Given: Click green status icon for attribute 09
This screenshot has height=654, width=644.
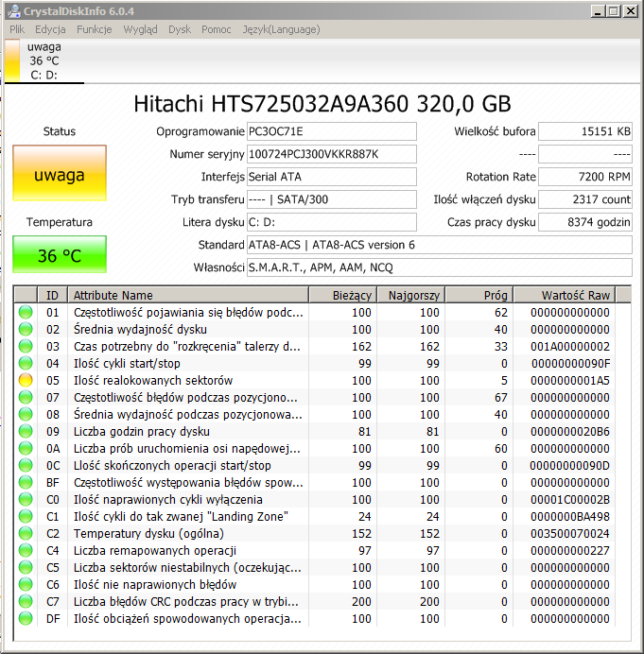Looking at the screenshot, I should coord(26,431).
